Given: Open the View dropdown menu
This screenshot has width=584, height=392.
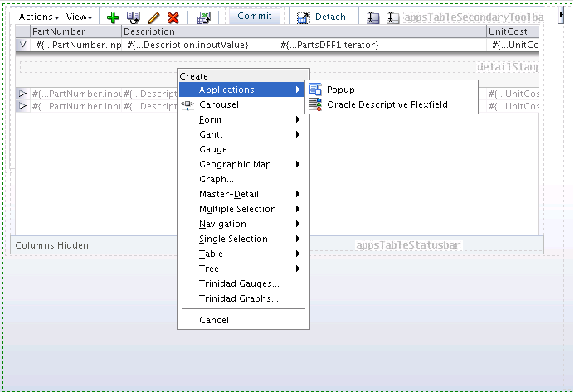Looking at the screenshot, I should point(79,17).
